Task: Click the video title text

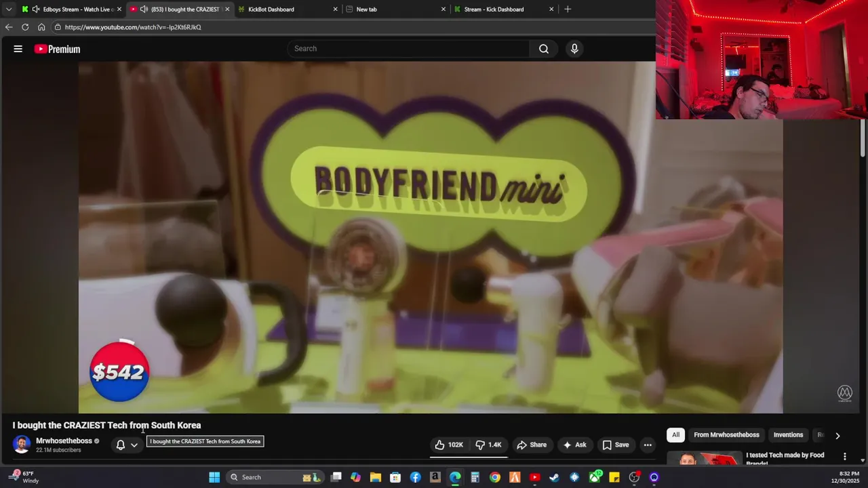Action: [106, 425]
